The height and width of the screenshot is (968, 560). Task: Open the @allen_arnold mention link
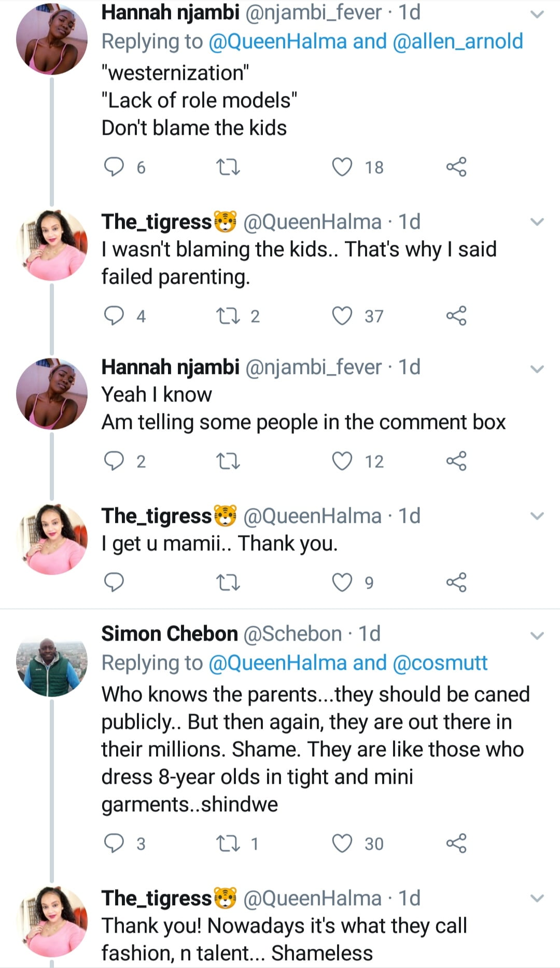458,42
